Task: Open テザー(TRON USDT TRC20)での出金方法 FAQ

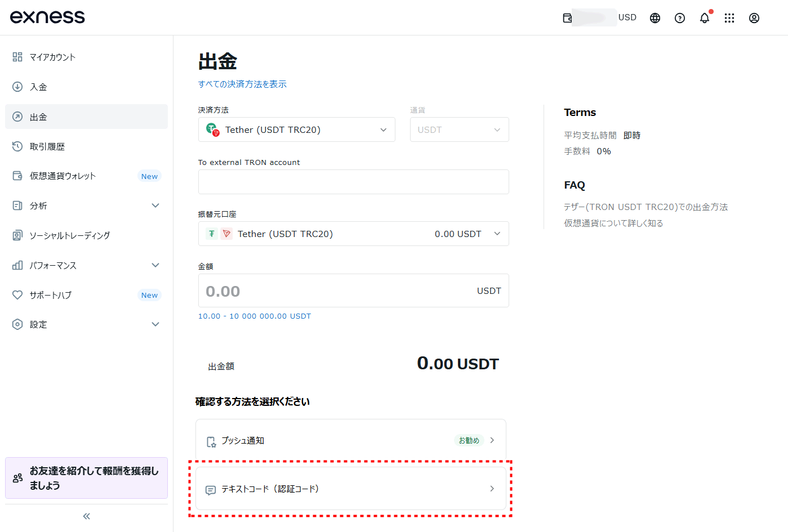Action: coord(646,207)
